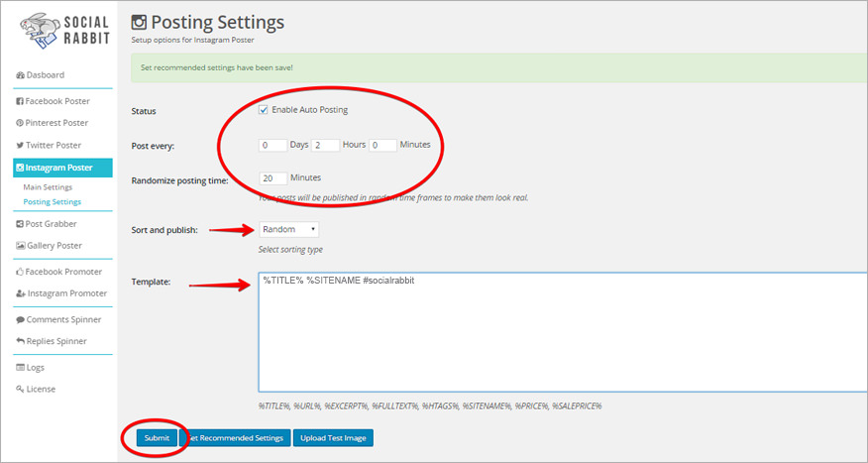Click the Post every Minutes input field

382,145
